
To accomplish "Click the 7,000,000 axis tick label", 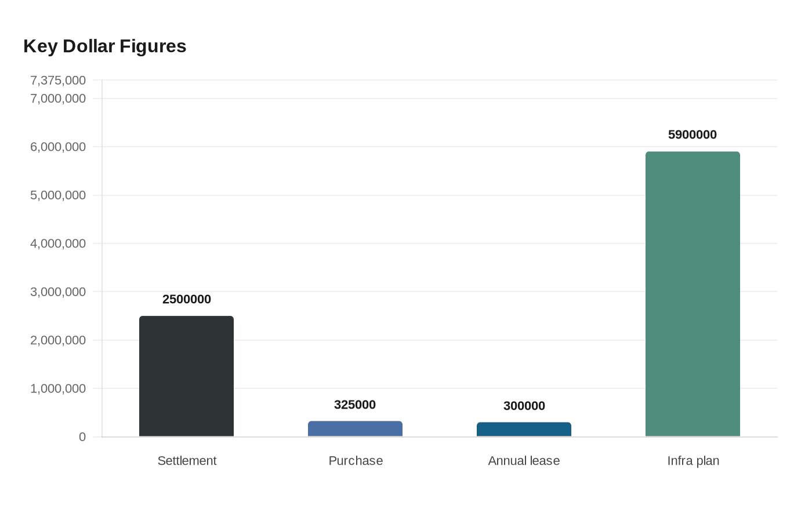I will click(58, 99).
